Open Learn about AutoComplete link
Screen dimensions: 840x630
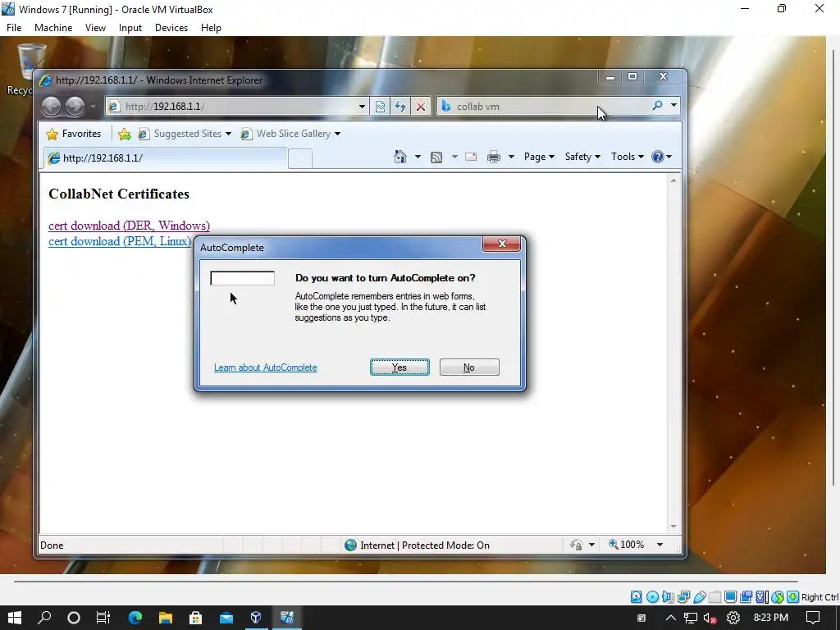click(x=265, y=367)
